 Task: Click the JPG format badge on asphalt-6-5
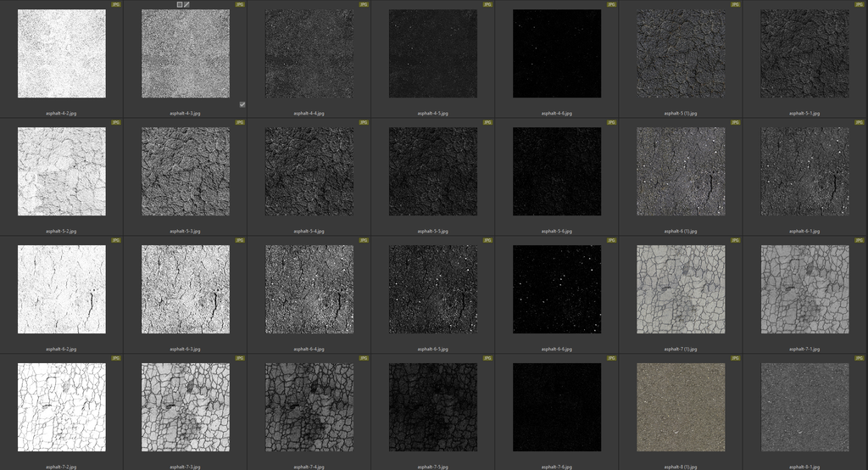click(487, 240)
